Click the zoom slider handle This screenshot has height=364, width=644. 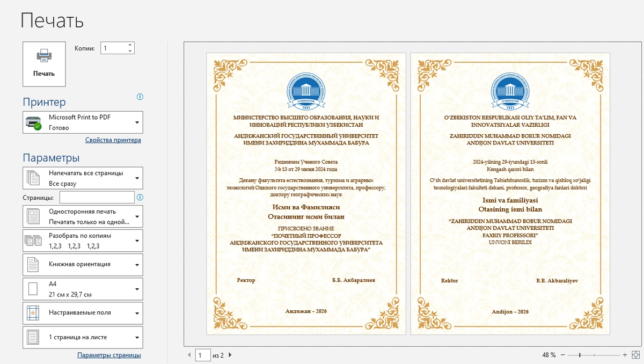pyautogui.click(x=580, y=355)
